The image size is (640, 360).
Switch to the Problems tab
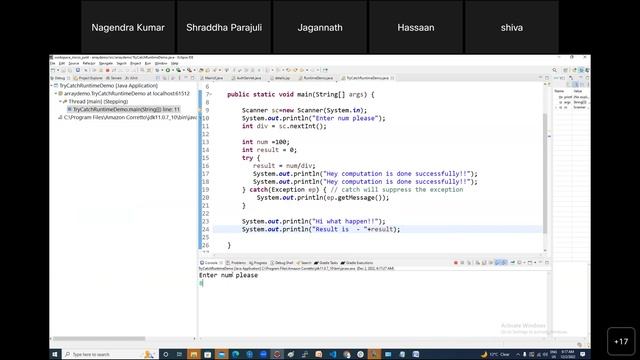tap(236, 263)
